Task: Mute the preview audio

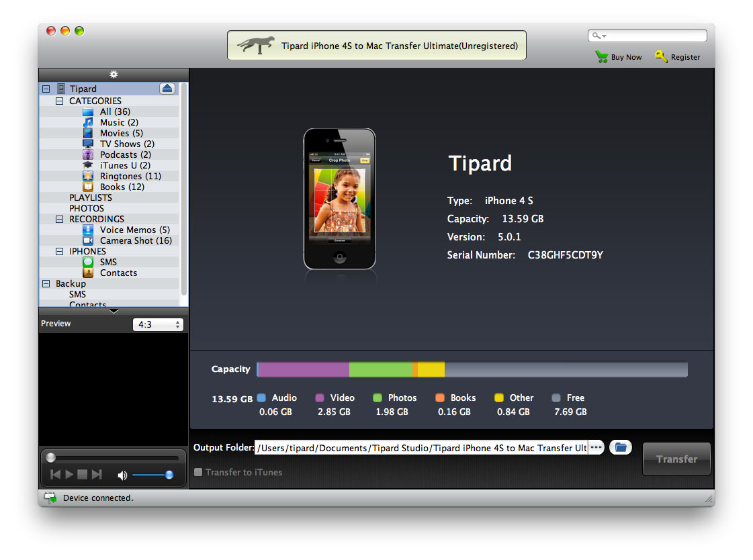Action: (122, 475)
